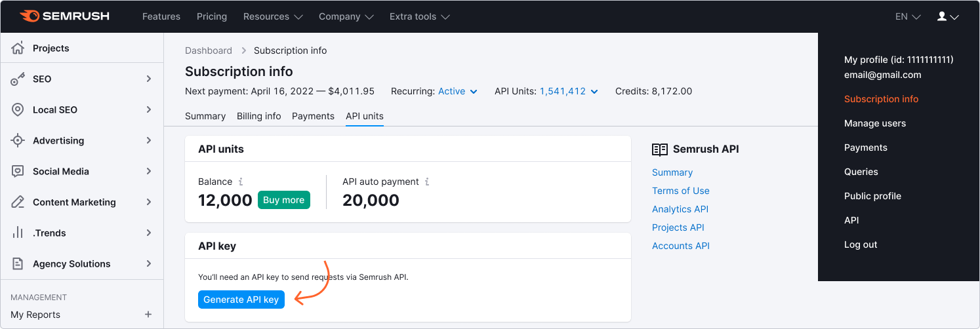The image size is (980, 329).
Task: Open Features in top navigation
Action: [x=161, y=16]
